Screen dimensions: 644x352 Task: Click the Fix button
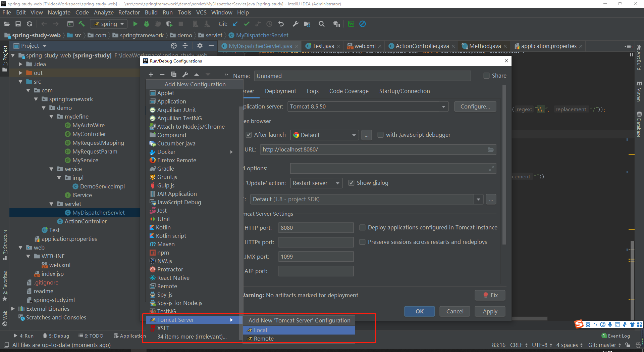point(490,295)
